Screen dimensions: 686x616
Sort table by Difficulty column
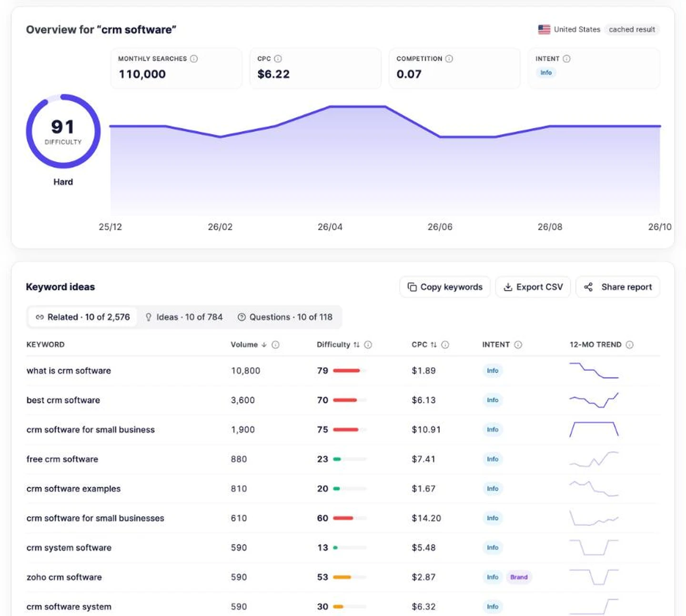(338, 345)
